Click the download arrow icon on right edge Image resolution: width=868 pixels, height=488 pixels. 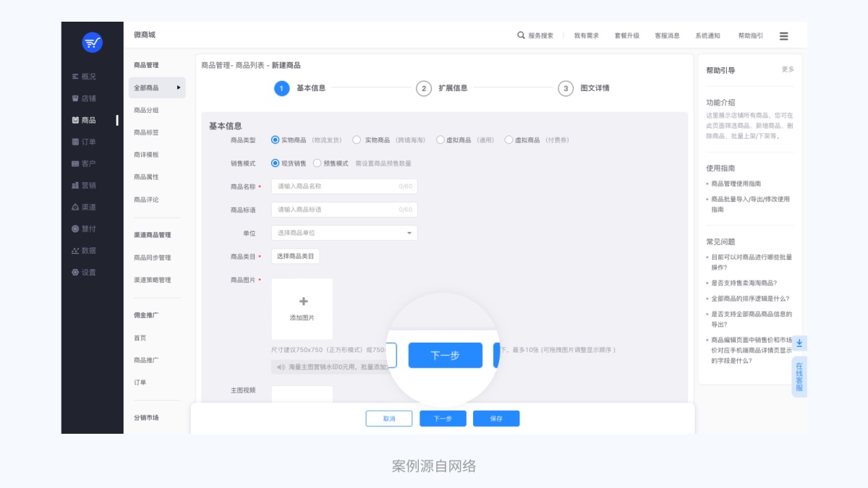tap(800, 343)
